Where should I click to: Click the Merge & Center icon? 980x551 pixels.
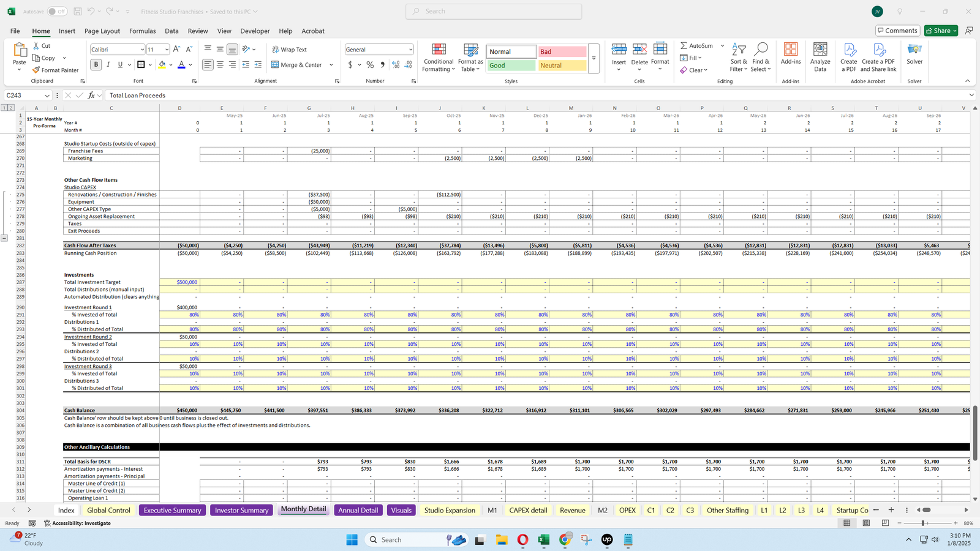pos(276,65)
